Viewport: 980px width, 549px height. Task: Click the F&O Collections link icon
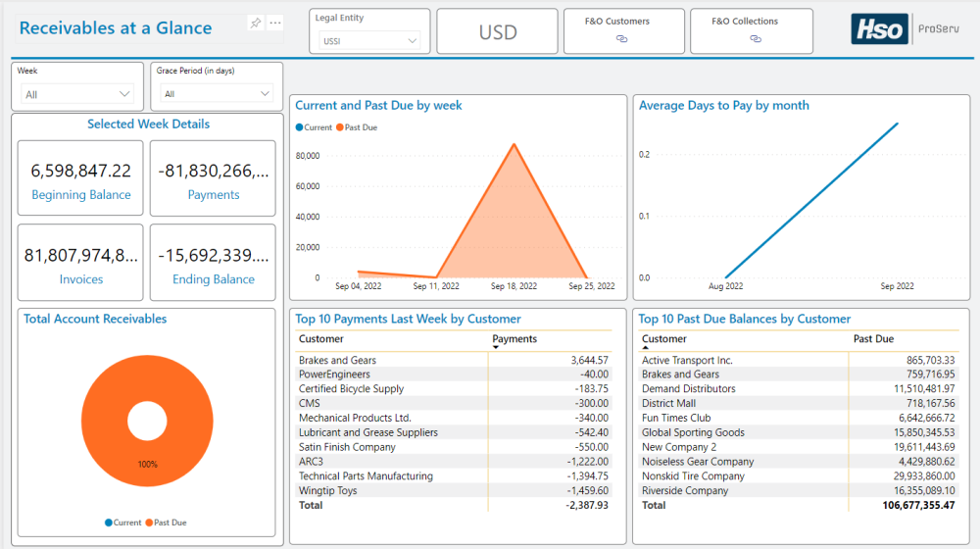coord(756,38)
